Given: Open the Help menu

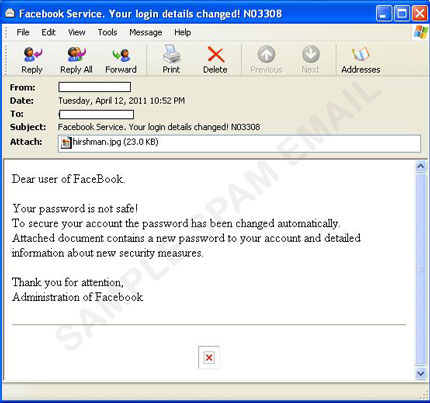Looking at the screenshot, I should 183,32.
